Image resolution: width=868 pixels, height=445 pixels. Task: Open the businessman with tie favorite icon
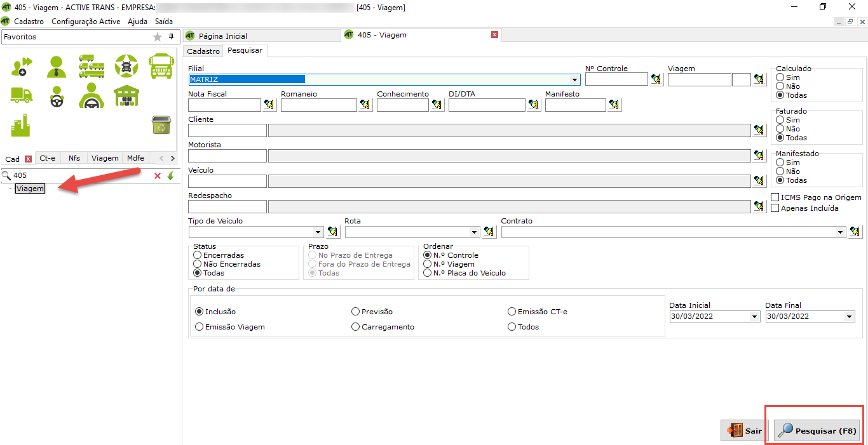pyautogui.click(x=57, y=66)
